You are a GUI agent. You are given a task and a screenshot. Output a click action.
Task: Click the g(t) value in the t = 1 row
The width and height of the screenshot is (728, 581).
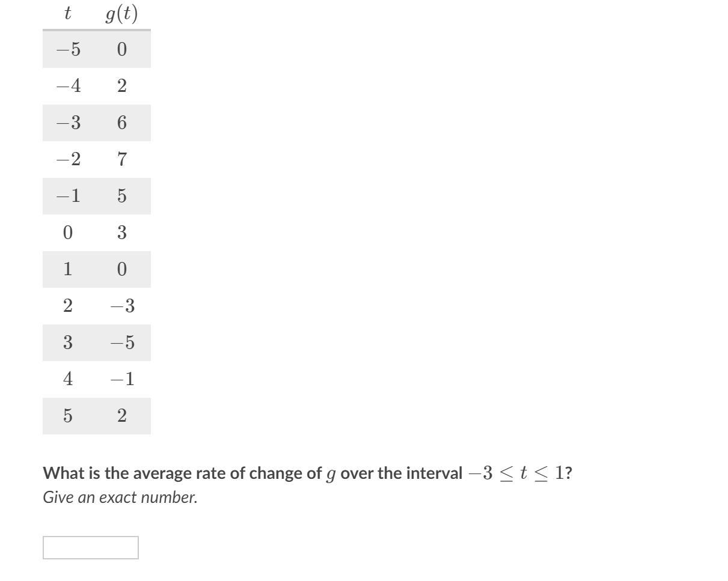121,269
